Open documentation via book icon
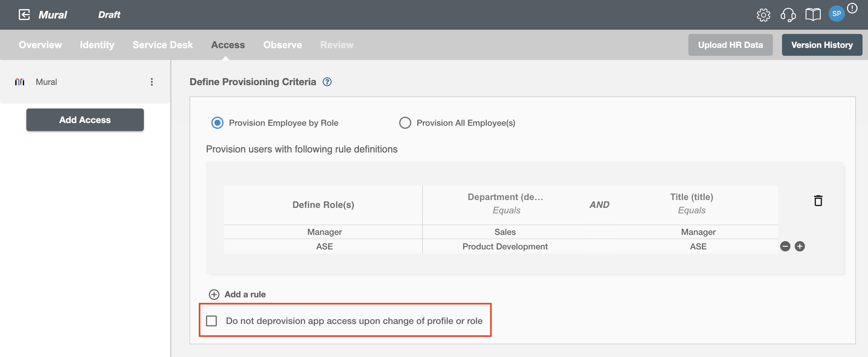This screenshot has height=357, width=868. [812, 15]
